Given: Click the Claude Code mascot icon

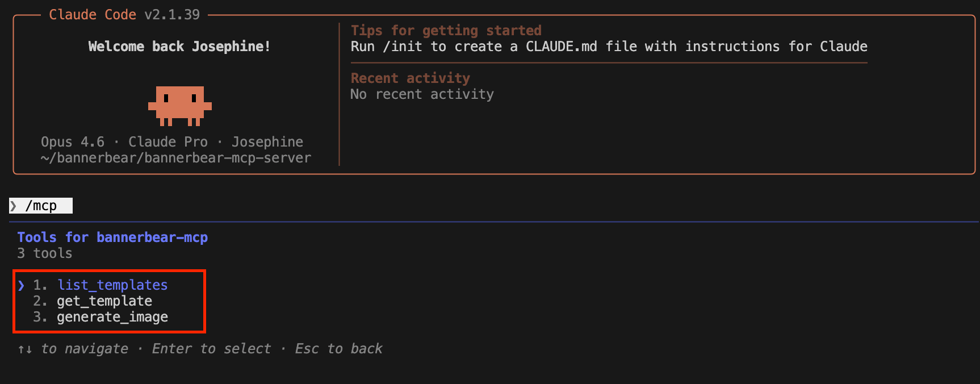Looking at the screenshot, I should [180, 105].
